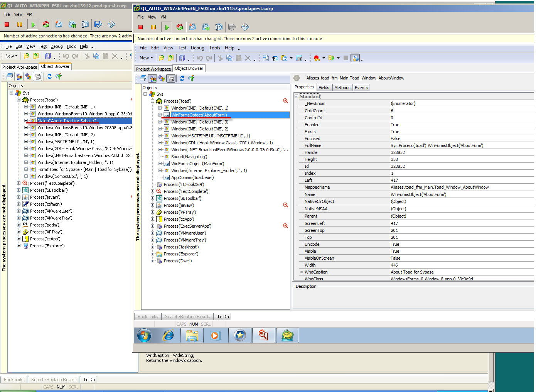
Task: Click the TestComplete magnifier taskbar icon
Action: (263, 335)
